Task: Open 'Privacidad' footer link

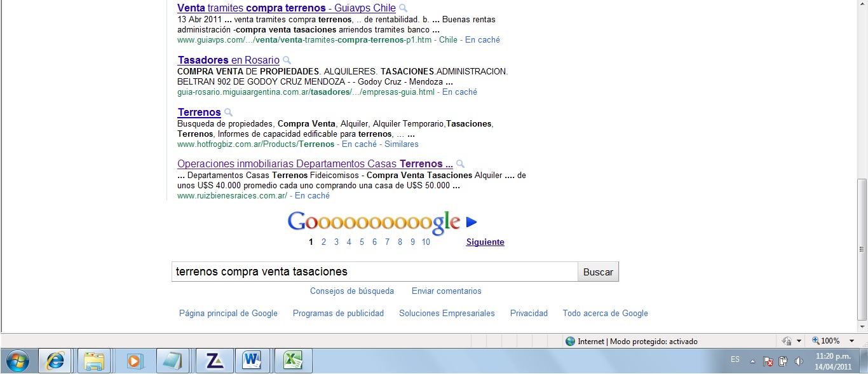Action: pos(529,313)
